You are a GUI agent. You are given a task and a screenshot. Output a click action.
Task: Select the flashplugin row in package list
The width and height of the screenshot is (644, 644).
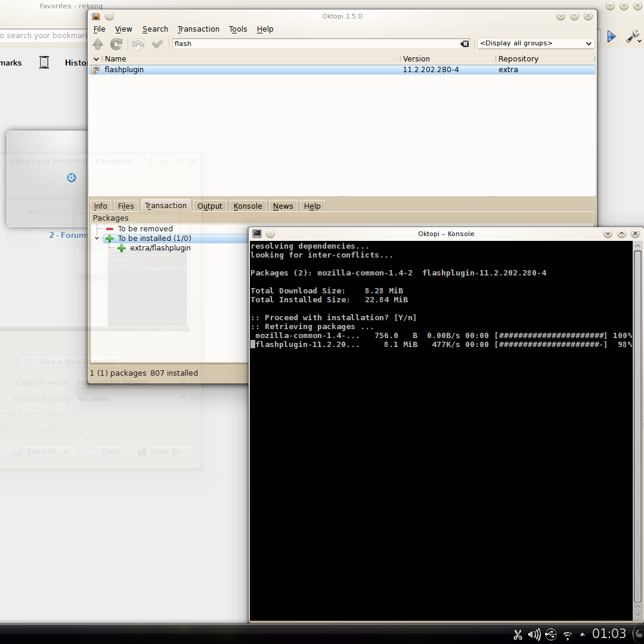(342, 70)
